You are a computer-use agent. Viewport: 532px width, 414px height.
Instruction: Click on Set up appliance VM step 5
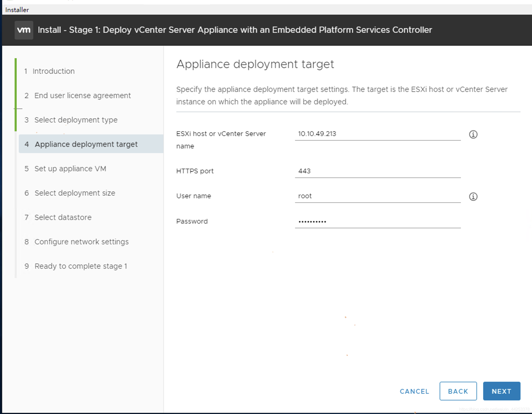coord(70,168)
